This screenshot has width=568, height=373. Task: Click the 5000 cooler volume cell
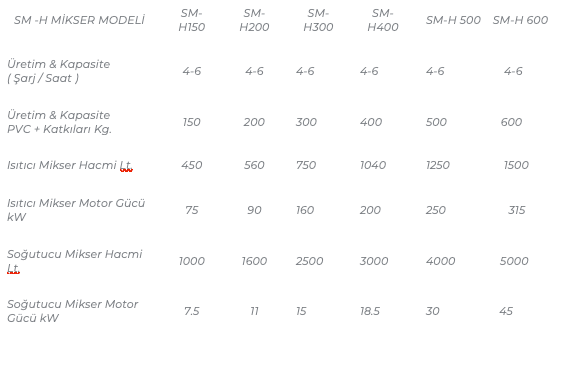(x=514, y=261)
